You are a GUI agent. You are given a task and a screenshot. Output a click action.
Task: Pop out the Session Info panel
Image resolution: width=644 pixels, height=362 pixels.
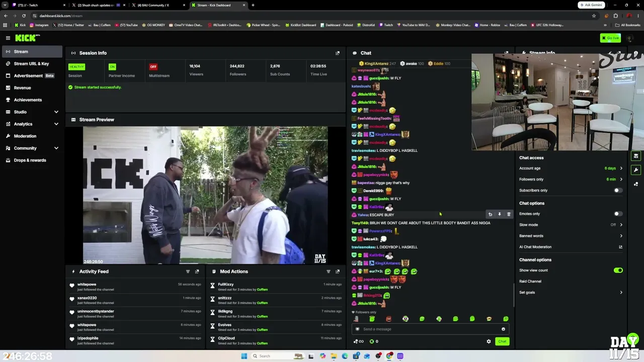(x=338, y=53)
